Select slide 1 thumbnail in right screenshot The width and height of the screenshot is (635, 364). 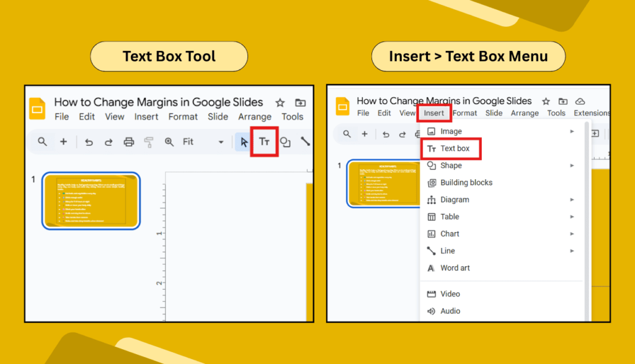point(383,184)
